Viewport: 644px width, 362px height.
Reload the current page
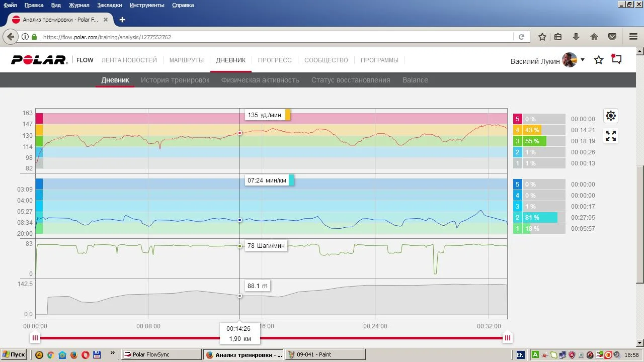point(521,37)
